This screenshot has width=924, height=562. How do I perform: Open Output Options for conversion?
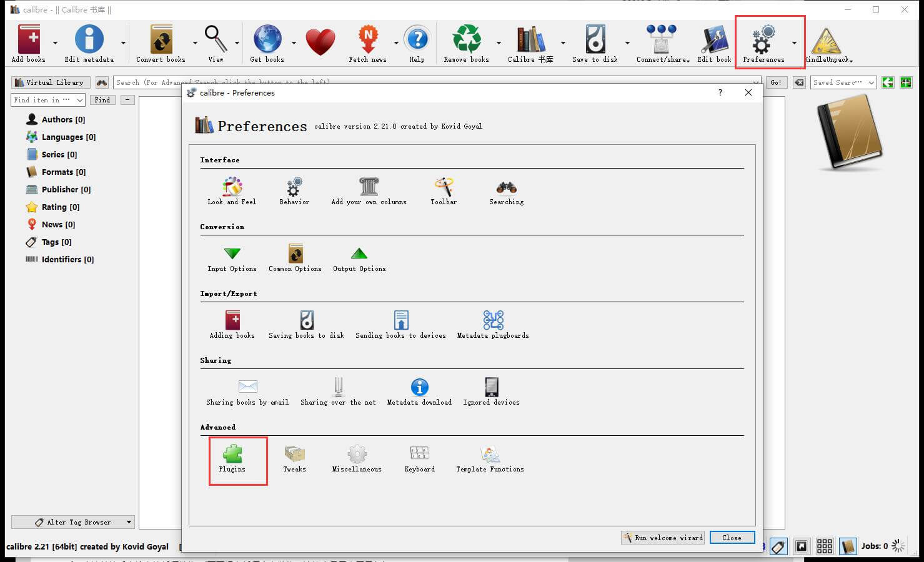point(359,258)
